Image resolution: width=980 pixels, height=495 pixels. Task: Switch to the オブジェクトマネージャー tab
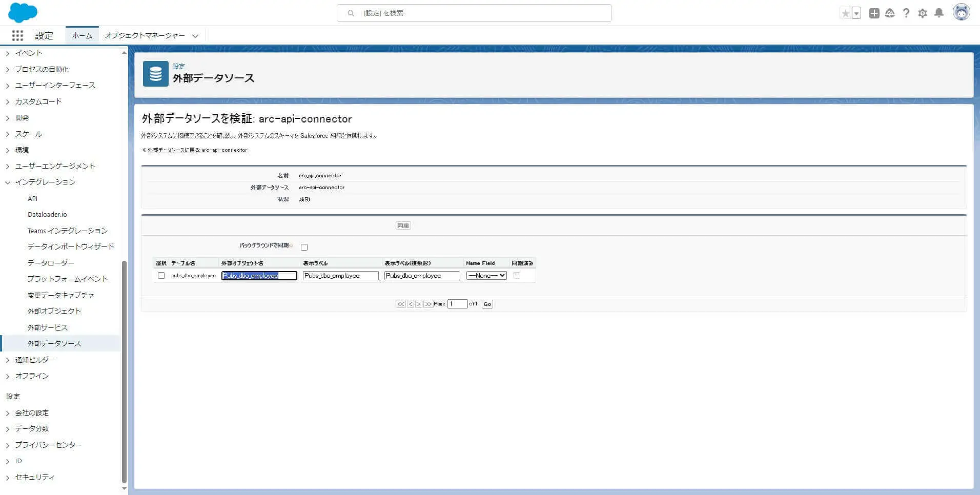tap(145, 35)
